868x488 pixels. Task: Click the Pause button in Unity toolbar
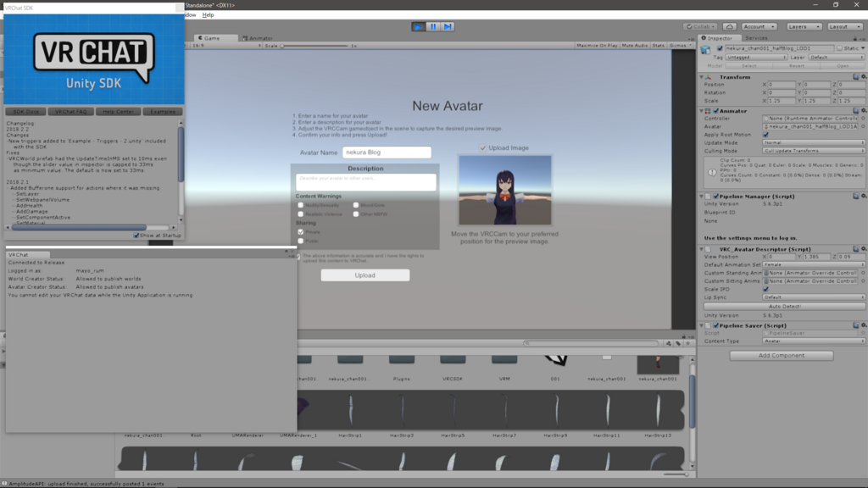coord(433,26)
